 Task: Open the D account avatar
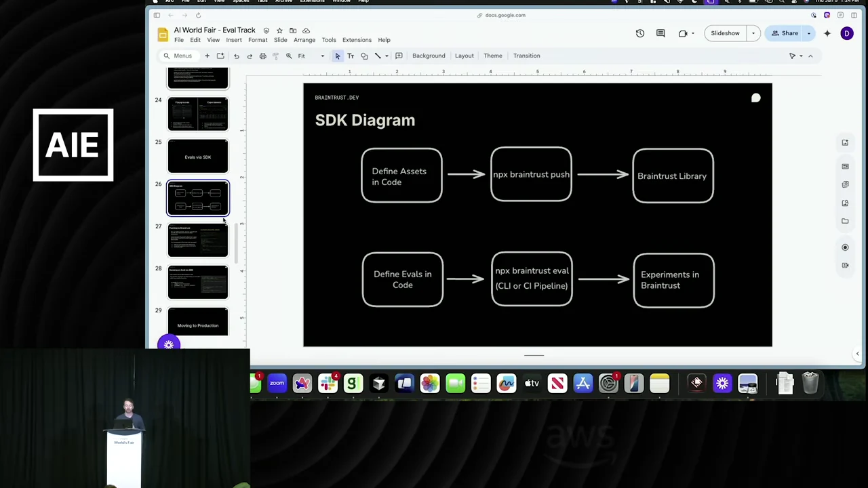pos(847,33)
